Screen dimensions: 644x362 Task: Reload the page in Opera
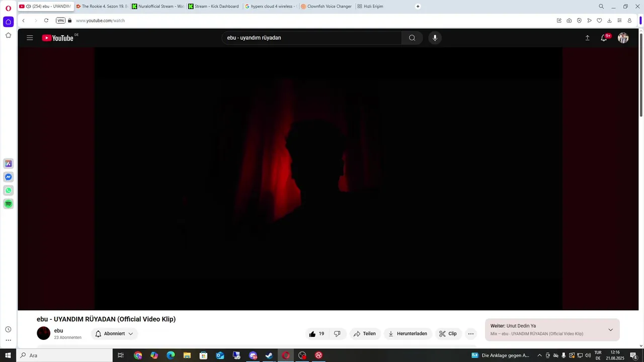[x=46, y=21]
